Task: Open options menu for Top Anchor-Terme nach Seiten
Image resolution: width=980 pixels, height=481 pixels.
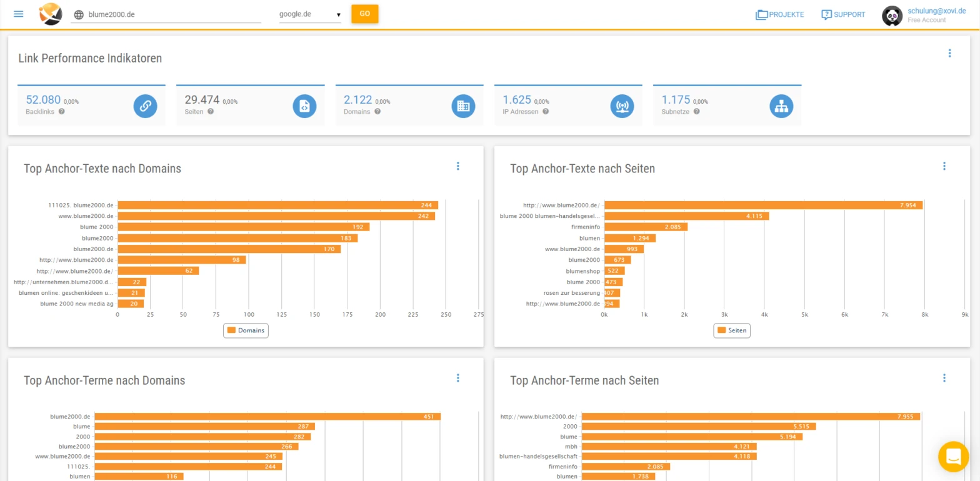Action: (944, 378)
